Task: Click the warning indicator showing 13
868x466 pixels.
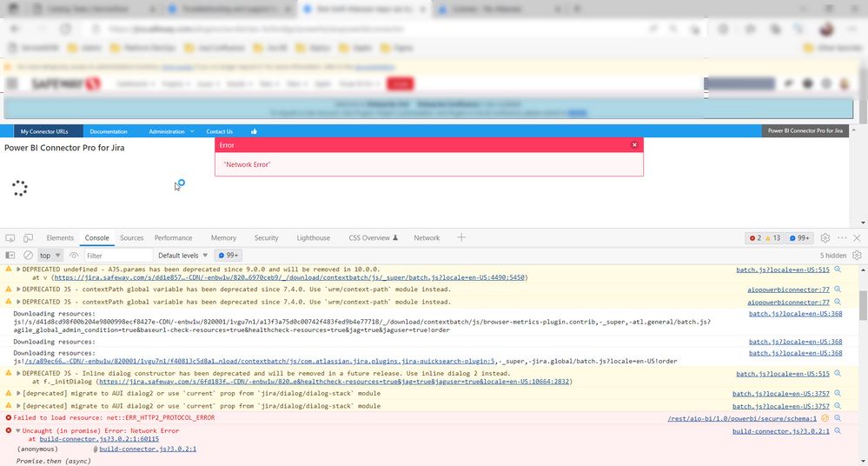Action: [x=772, y=237]
